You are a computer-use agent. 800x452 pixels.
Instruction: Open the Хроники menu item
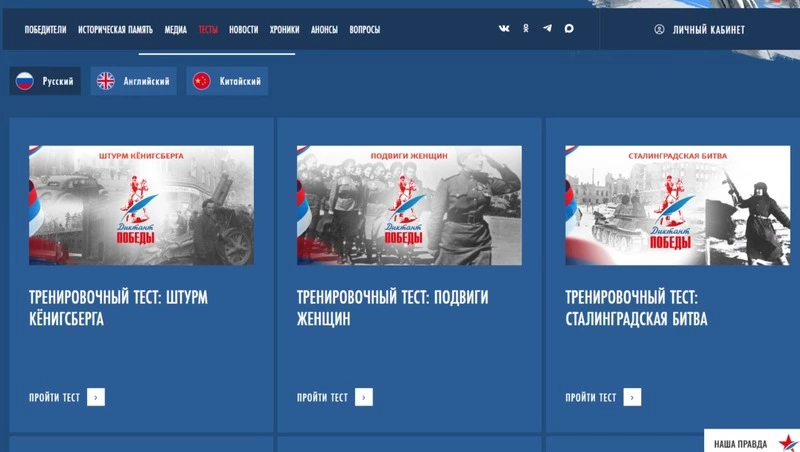tap(284, 30)
